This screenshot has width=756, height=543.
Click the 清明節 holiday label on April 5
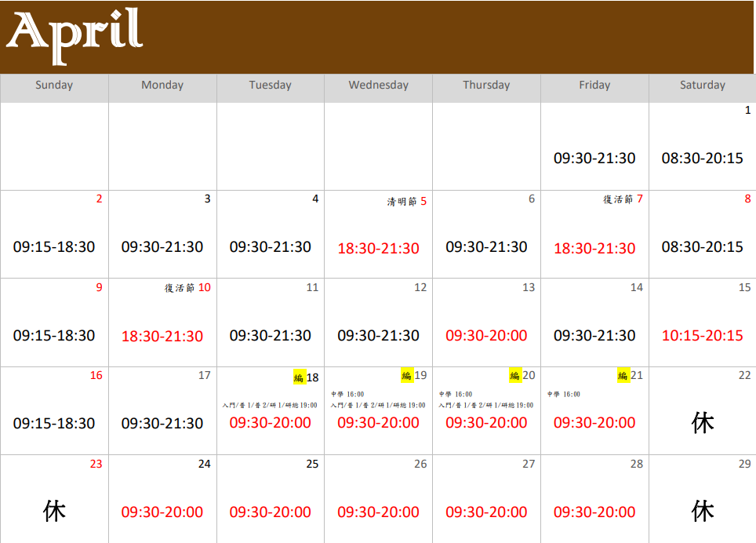[402, 202]
